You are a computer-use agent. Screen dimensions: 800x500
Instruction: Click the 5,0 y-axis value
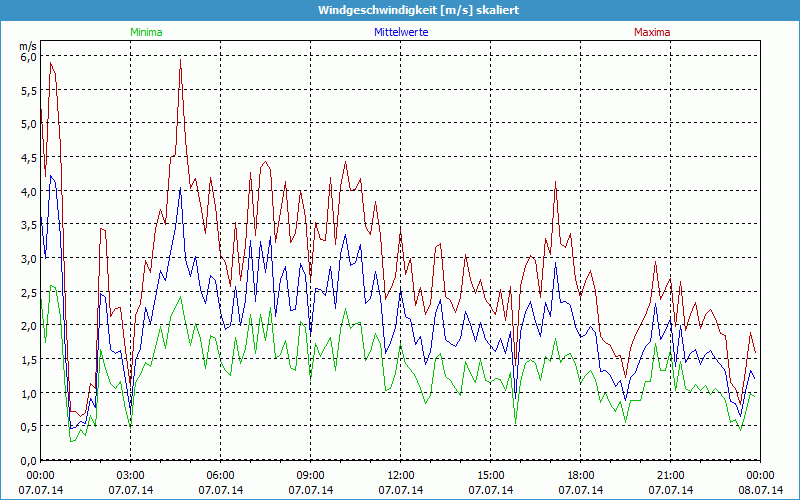29,124
